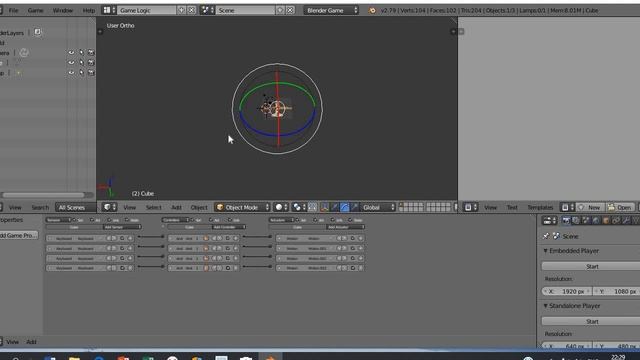The height and width of the screenshot is (360, 640).
Task: Click Open text file button
Action: (x=620, y=207)
